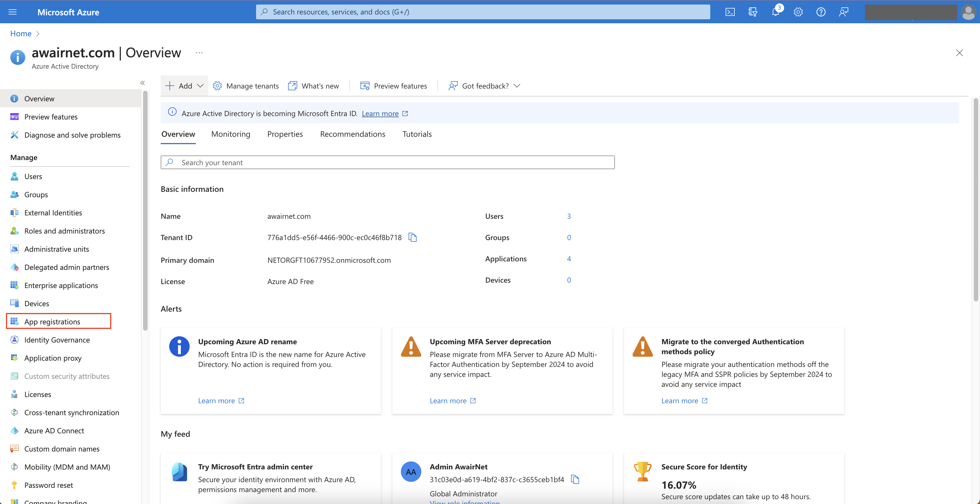The height and width of the screenshot is (504, 980).
Task: Click the Azure AD Connect icon
Action: (14, 430)
